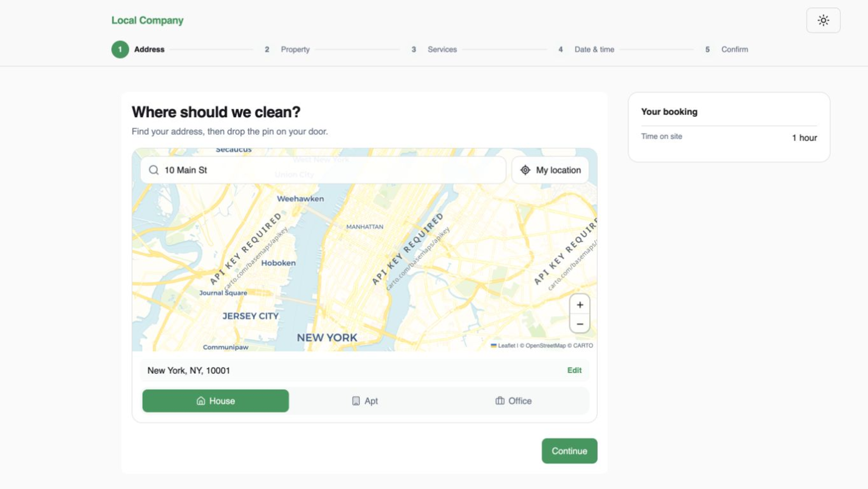The height and width of the screenshot is (489, 868).
Task: Select the Apt property type
Action: pos(364,401)
